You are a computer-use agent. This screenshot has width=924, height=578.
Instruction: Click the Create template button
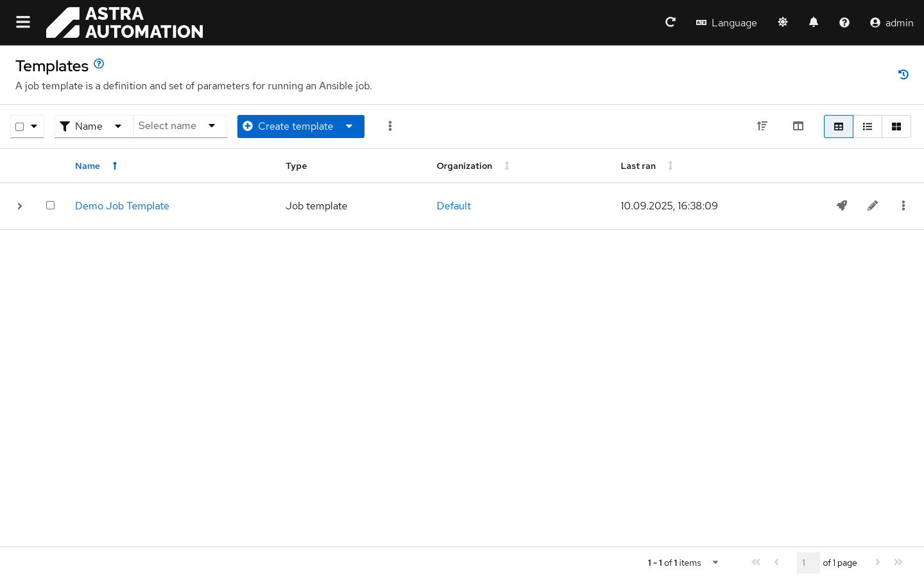point(289,127)
